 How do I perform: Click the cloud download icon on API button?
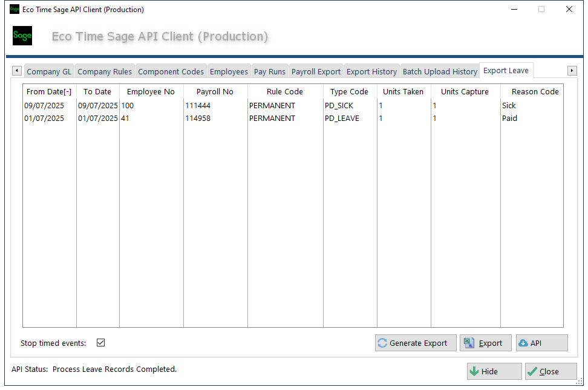tap(523, 343)
